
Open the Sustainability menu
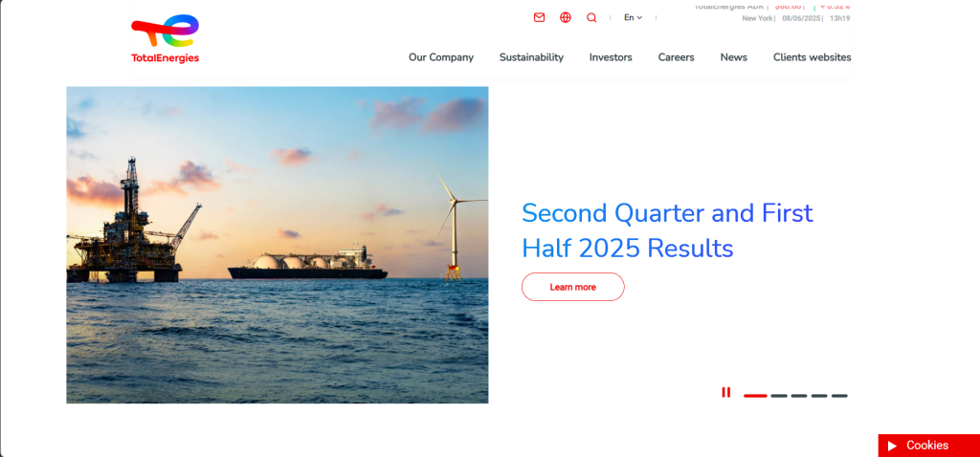[531, 57]
